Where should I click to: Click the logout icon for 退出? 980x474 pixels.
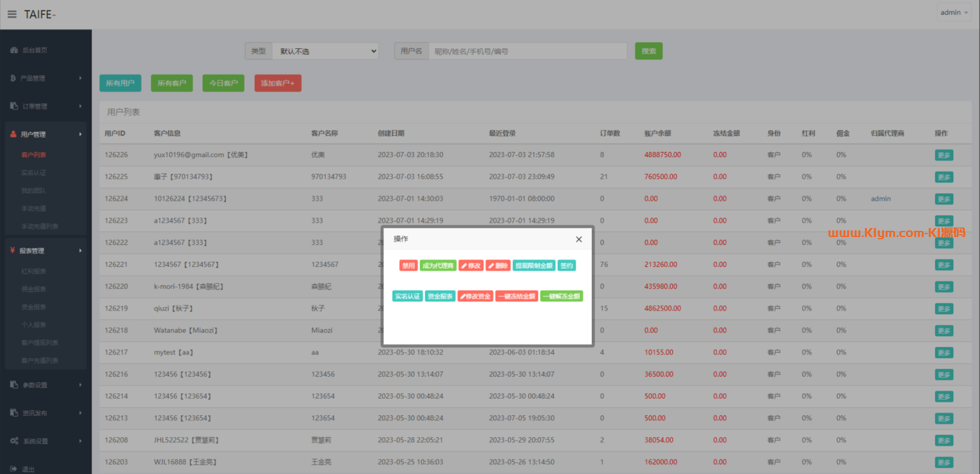(x=13, y=469)
